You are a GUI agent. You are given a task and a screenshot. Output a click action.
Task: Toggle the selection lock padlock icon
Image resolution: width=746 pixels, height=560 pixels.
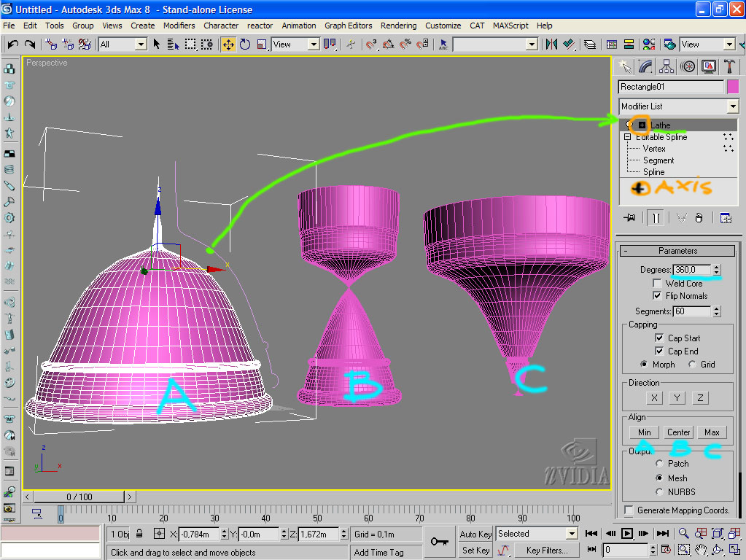point(139,534)
